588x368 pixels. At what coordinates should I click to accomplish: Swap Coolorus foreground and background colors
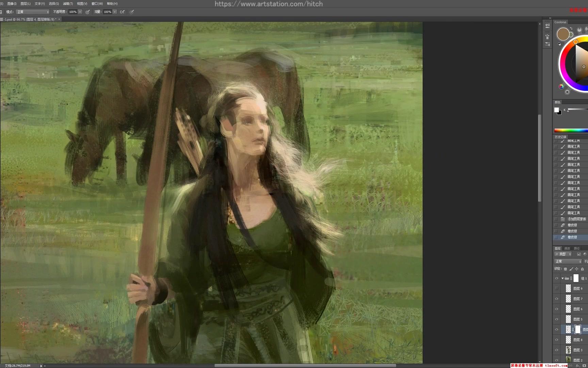(x=571, y=29)
